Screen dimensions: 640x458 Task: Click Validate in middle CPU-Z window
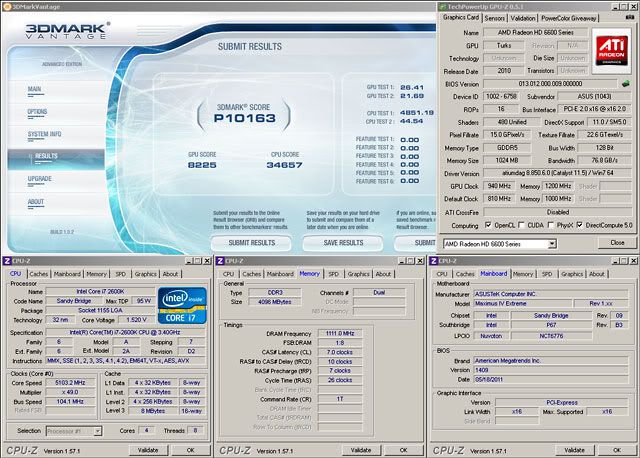pyautogui.click(x=361, y=450)
